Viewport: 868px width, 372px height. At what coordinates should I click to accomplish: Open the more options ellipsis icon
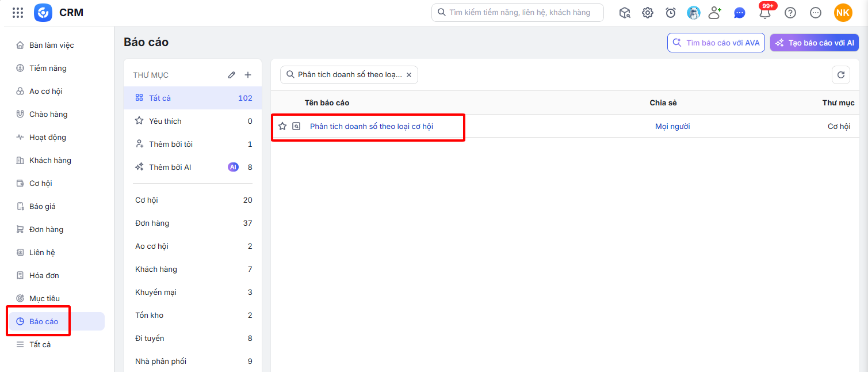816,13
